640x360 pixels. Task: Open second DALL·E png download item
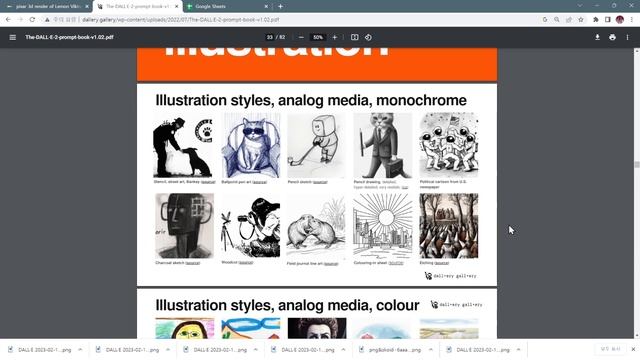128,350
